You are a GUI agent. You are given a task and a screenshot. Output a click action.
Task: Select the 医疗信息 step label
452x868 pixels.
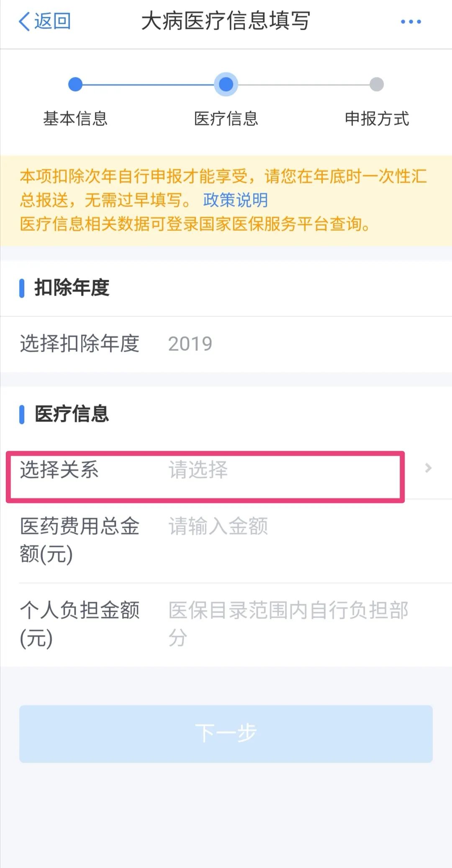pos(226,119)
